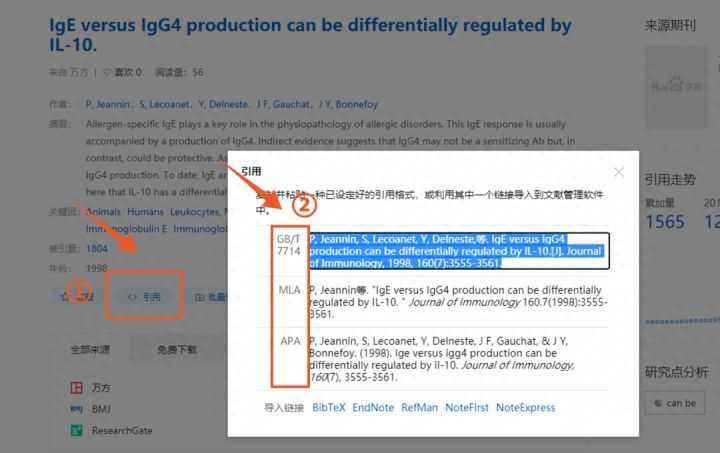The image size is (720, 453).
Task: Click the 批量 batch cite icon
Action: [x=200, y=297]
